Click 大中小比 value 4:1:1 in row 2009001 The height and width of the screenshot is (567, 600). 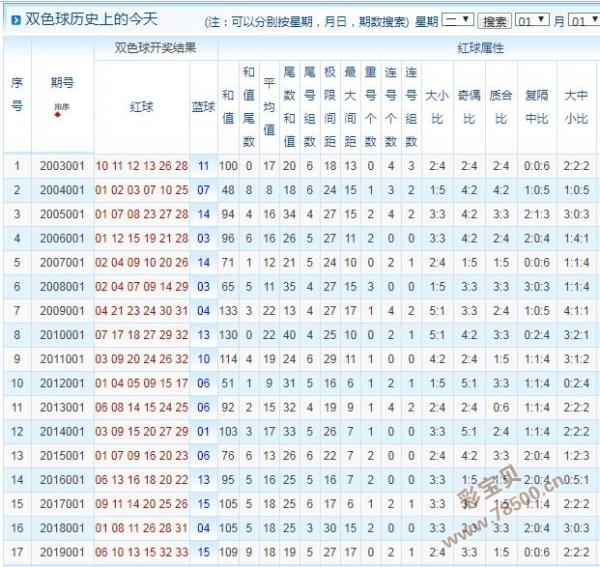(x=576, y=310)
